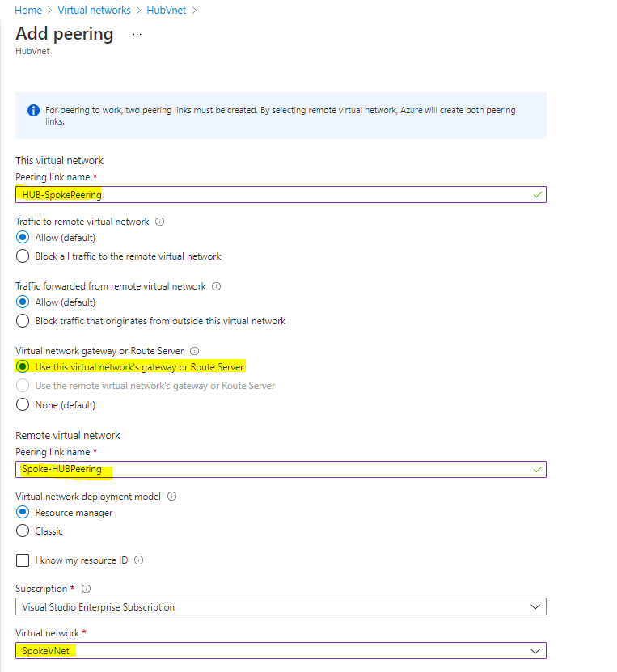617x672 pixels.
Task: Click info icon beside Subscription label
Action: 86,589
